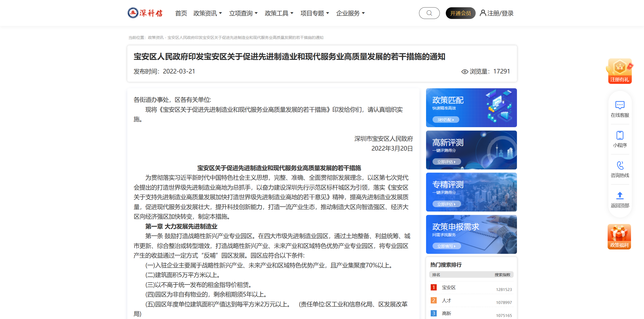Click the 开通会员 button
The width and height of the screenshot is (644, 319).
[x=460, y=13]
